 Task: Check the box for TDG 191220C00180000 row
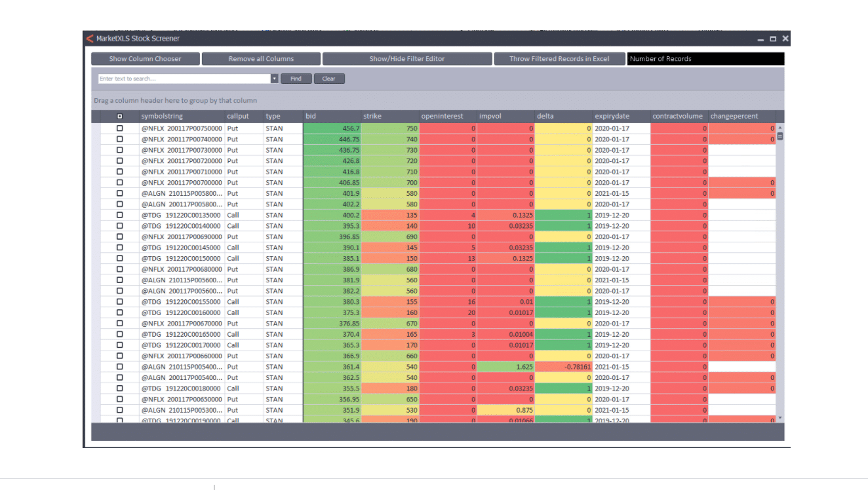click(119, 388)
